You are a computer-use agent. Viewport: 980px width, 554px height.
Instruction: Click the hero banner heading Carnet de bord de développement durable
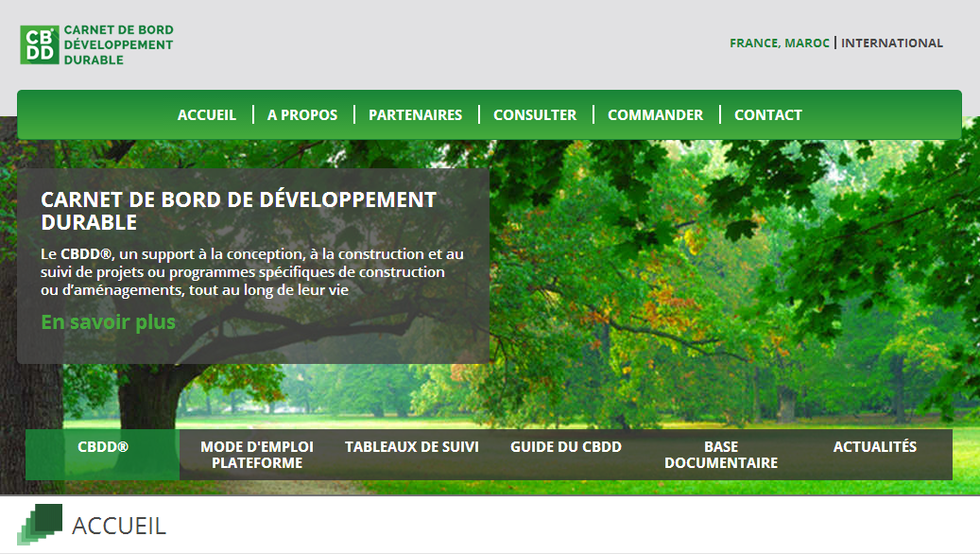[x=238, y=210]
